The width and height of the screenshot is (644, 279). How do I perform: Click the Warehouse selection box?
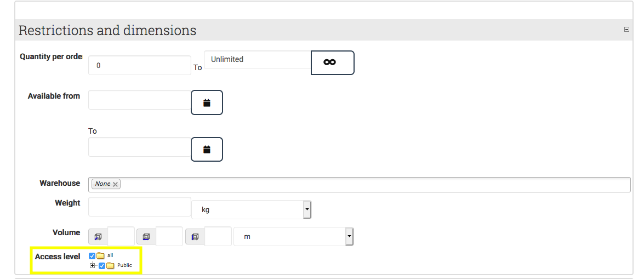[x=373, y=184]
